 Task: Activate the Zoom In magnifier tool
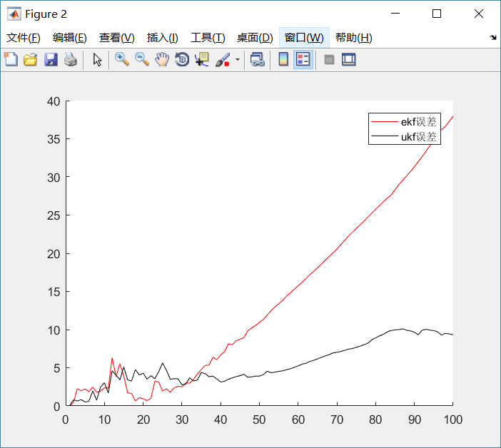pyautogui.click(x=122, y=60)
